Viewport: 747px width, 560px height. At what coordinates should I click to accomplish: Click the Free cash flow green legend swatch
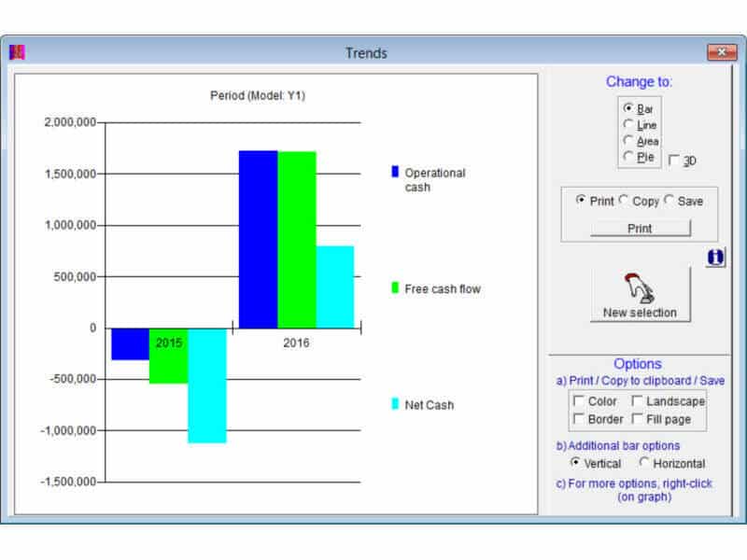tap(395, 287)
